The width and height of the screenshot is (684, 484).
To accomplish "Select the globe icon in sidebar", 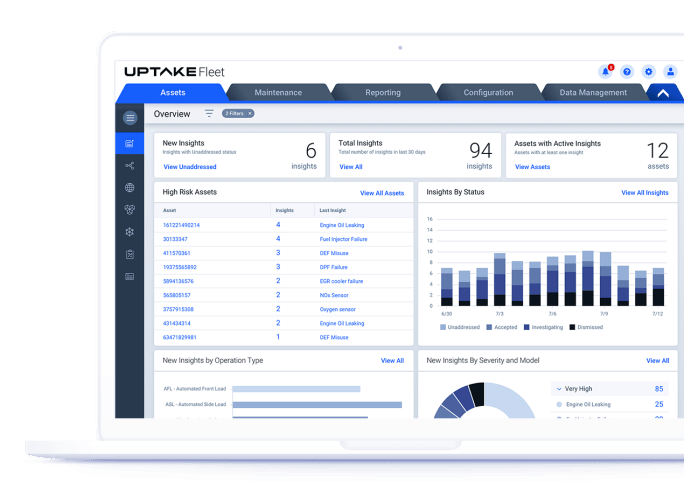I will pos(130,188).
